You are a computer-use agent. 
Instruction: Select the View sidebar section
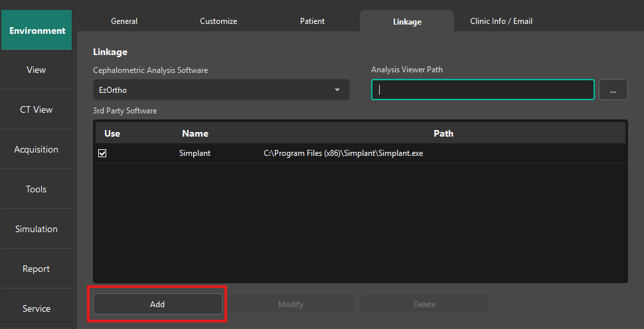pos(37,70)
